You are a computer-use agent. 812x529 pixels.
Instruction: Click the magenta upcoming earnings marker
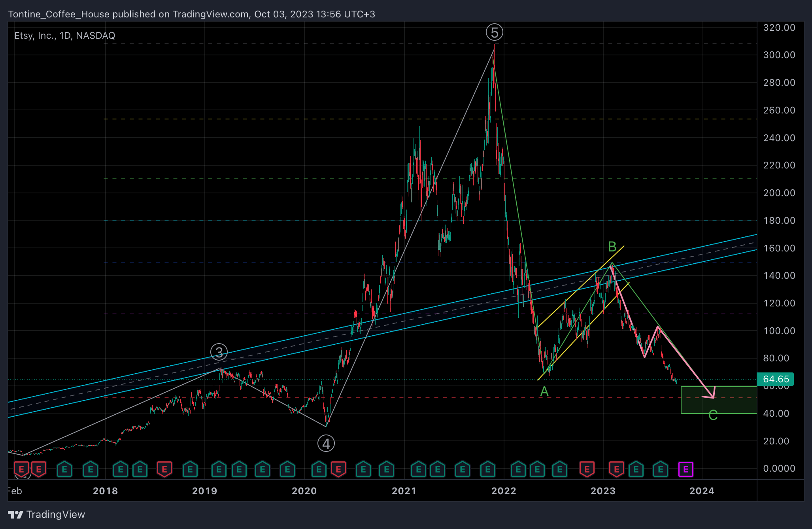click(685, 469)
